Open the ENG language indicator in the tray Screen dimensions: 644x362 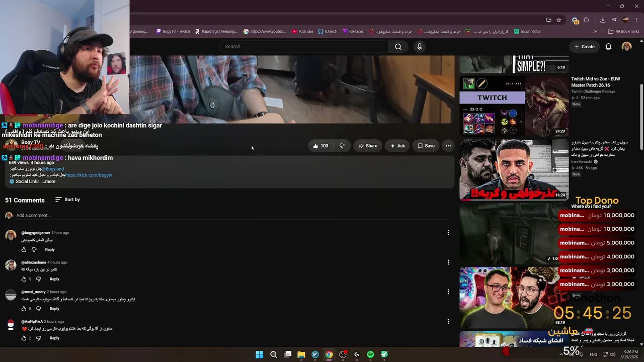tap(593, 354)
